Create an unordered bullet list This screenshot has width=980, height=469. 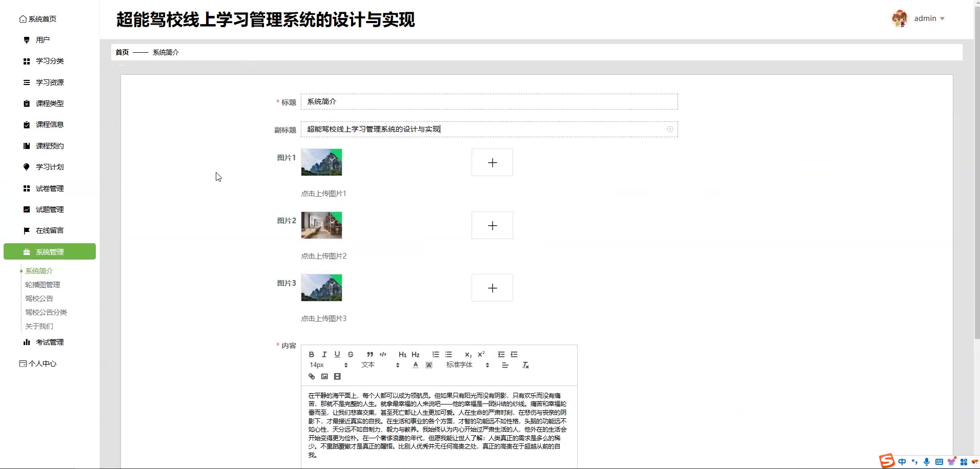448,354
